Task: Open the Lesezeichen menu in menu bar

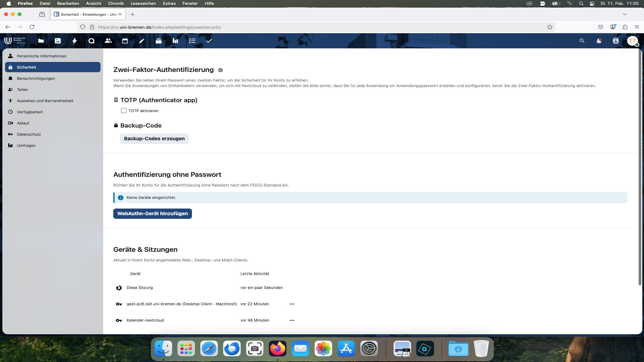Action: [143, 3]
